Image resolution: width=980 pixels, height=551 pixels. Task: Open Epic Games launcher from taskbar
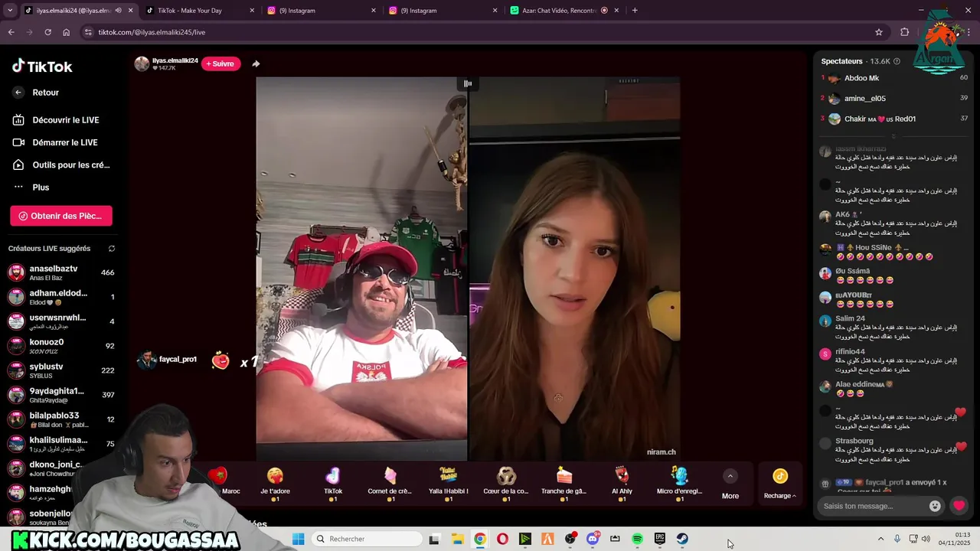(x=660, y=539)
